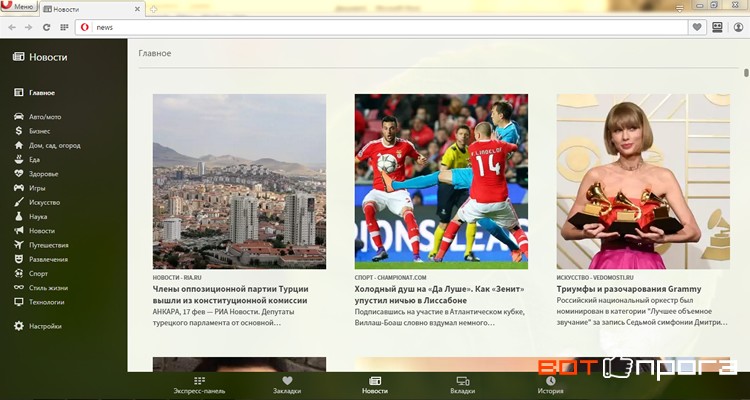This screenshot has width=750, height=400.
Task: Click the brush icon for Искусство
Action: [19, 202]
